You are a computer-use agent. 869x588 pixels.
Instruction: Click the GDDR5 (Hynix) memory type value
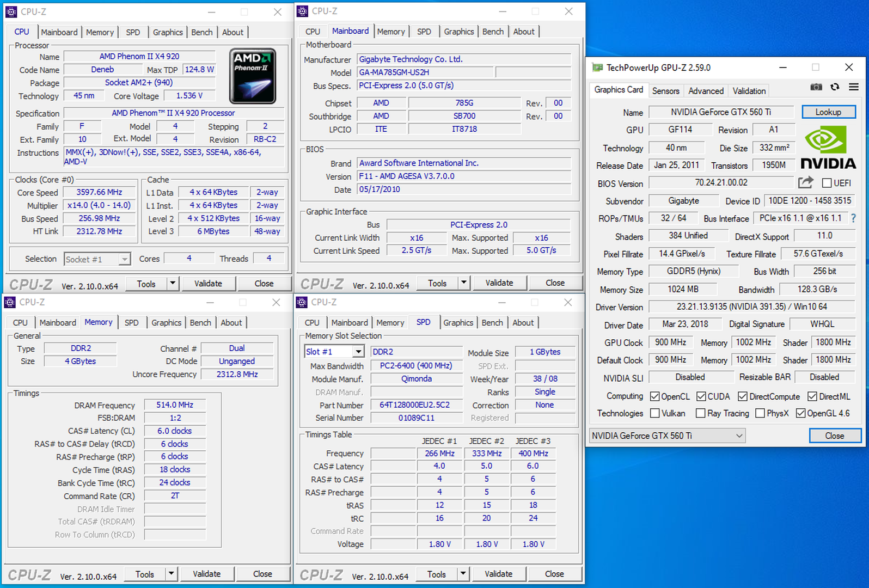(694, 271)
